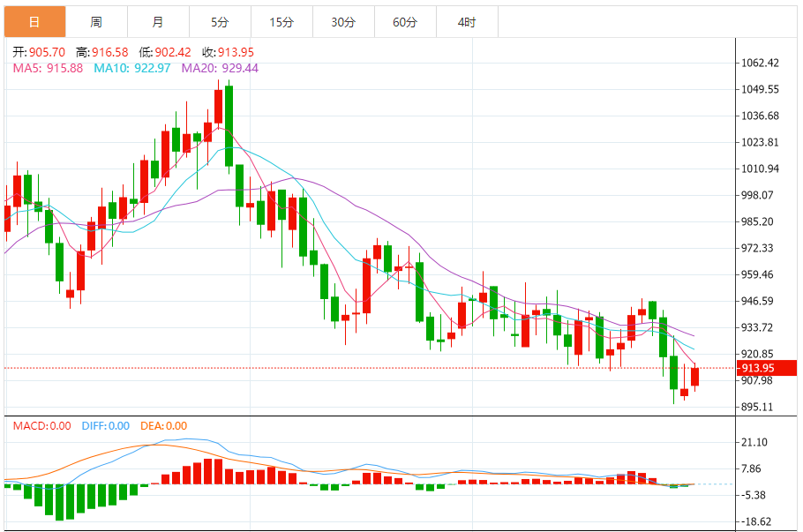803x532 pixels.
Task: Click the MA5: 915.88 label
Action: pos(49,68)
